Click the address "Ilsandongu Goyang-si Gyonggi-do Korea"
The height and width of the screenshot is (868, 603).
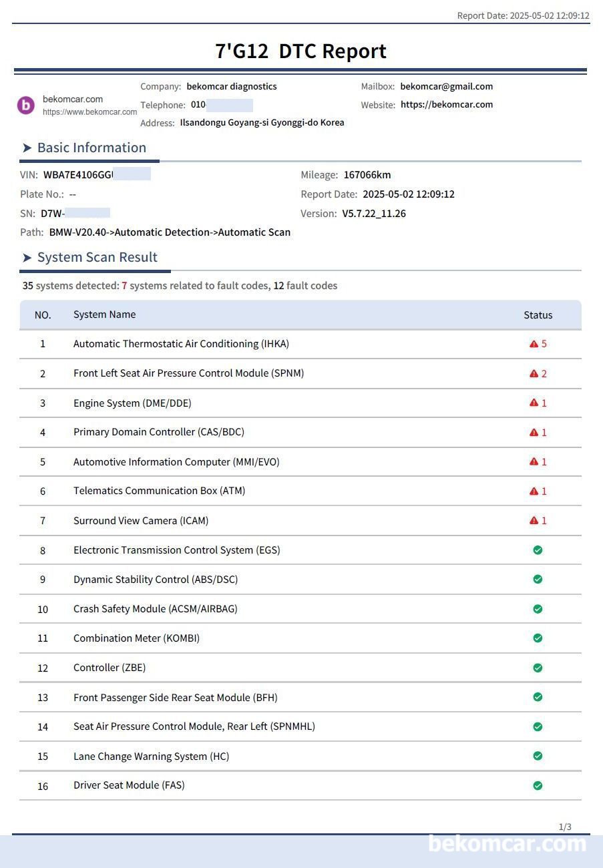pos(262,123)
